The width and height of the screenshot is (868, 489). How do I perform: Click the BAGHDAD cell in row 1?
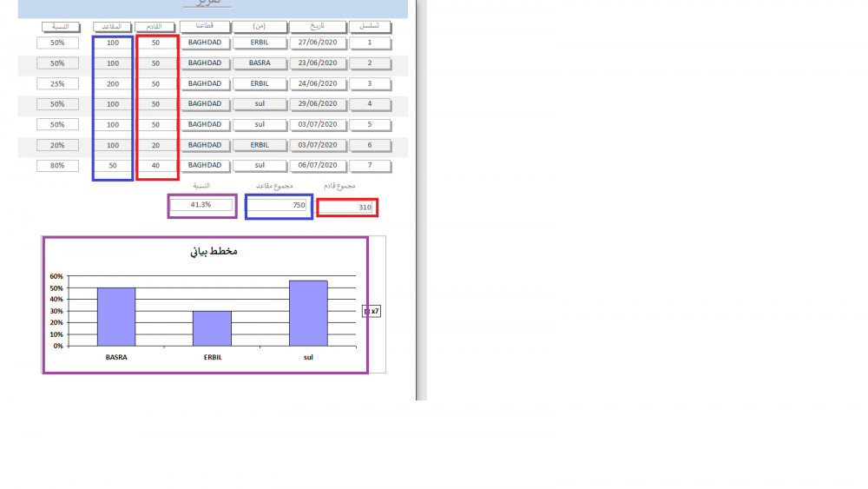coord(205,43)
